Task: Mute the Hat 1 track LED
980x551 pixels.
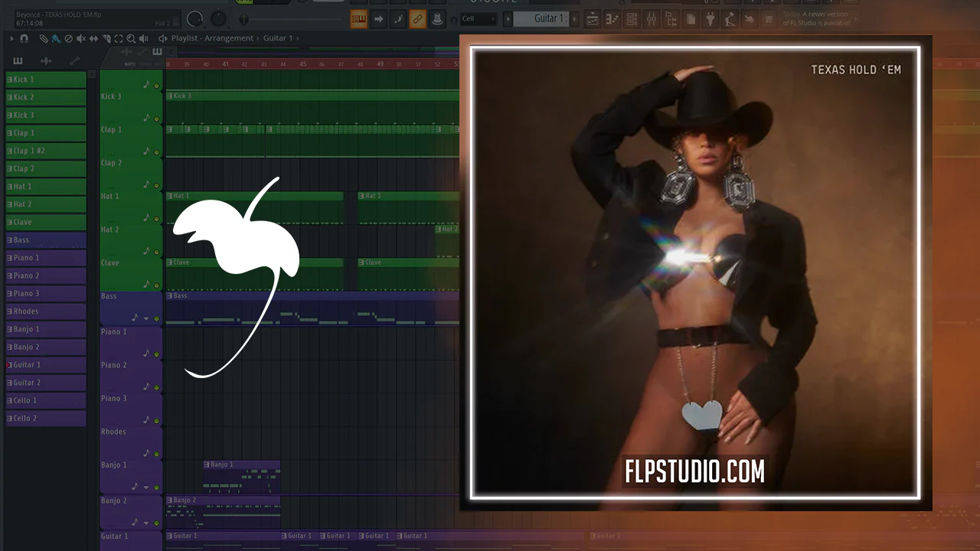Action: tap(157, 218)
